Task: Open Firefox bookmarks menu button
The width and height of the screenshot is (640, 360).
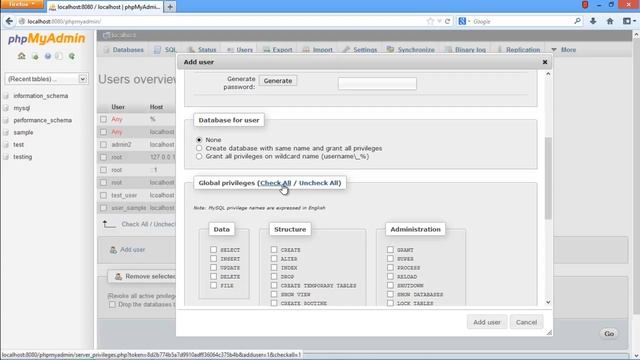Action: click(x=629, y=21)
